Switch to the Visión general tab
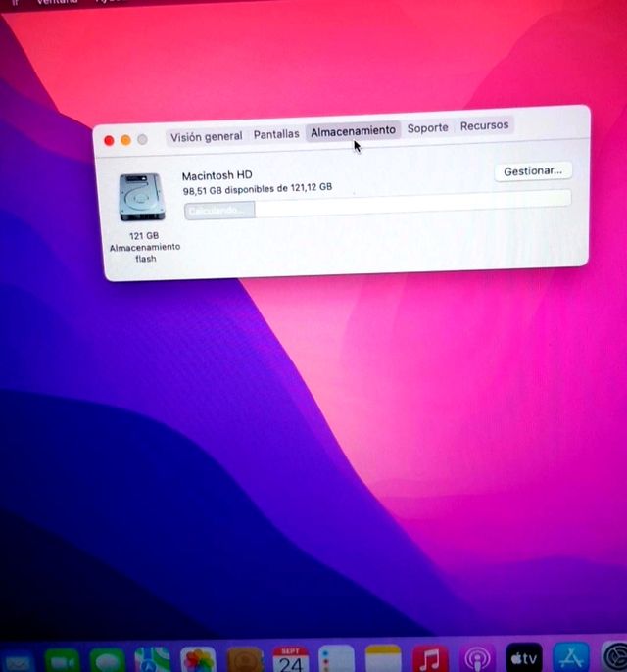 coord(206,137)
